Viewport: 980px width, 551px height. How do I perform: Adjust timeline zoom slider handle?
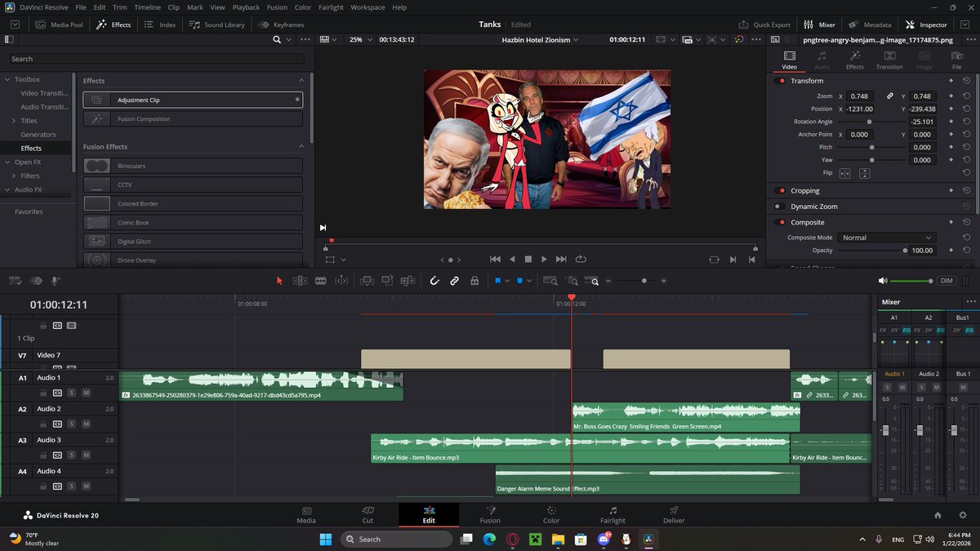(644, 281)
